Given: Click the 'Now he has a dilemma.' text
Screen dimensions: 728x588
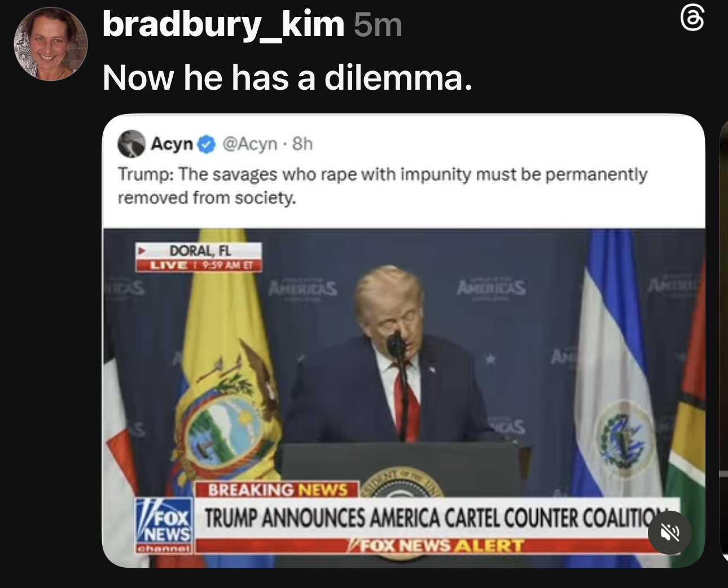Looking at the screenshot, I should tap(288, 77).
